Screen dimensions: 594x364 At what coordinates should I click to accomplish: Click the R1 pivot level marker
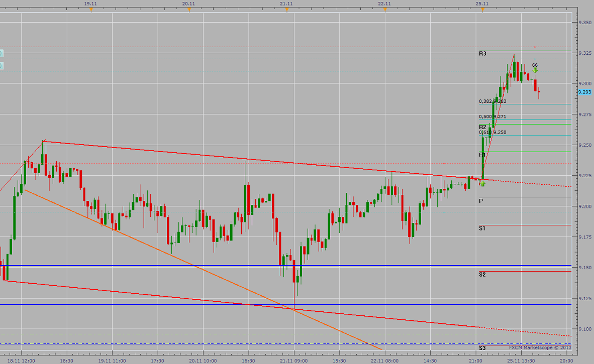click(481, 156)
